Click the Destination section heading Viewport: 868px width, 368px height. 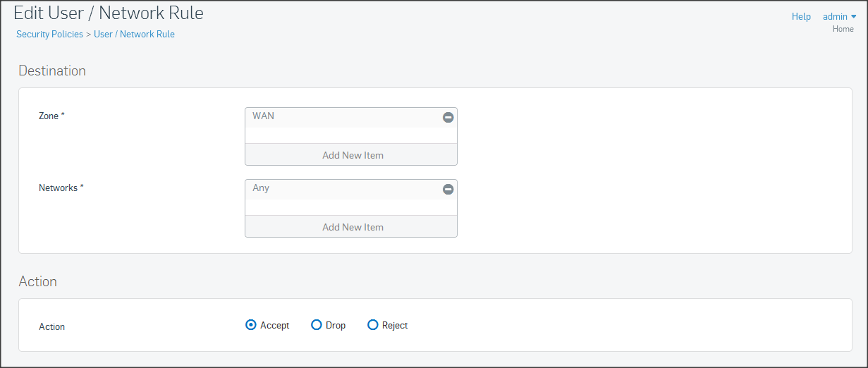click(x=52, y=70)
